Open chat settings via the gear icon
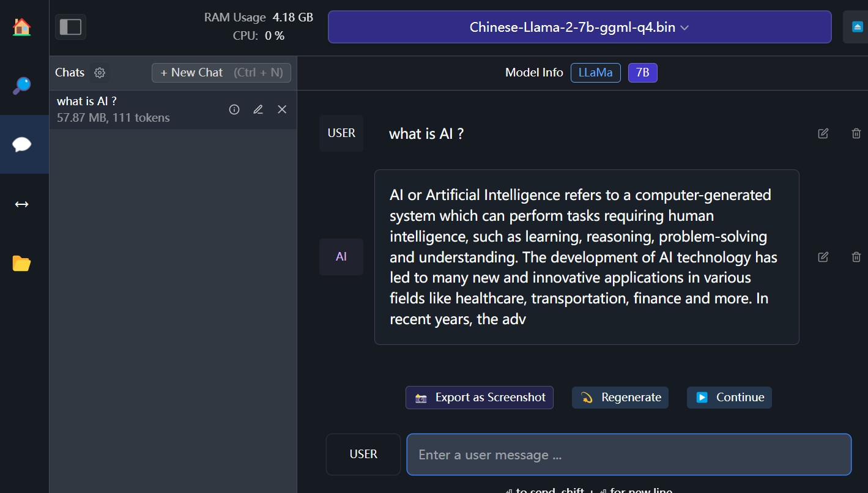The height and width of the screenshot is (493, 868). (x=100, y=72)
